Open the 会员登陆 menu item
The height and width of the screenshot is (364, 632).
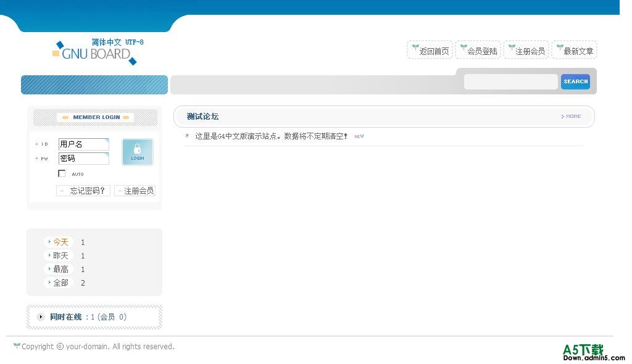tap(478, 51)
